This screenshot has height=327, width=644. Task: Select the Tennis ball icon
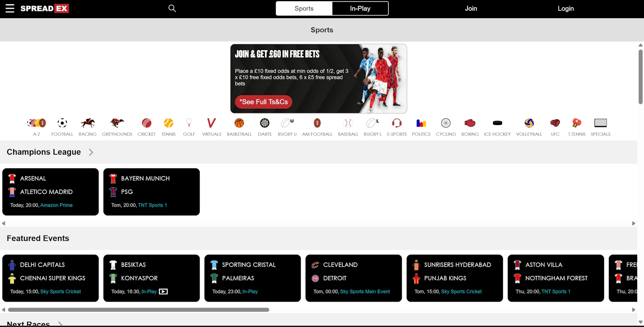click(x=169, y=123)
